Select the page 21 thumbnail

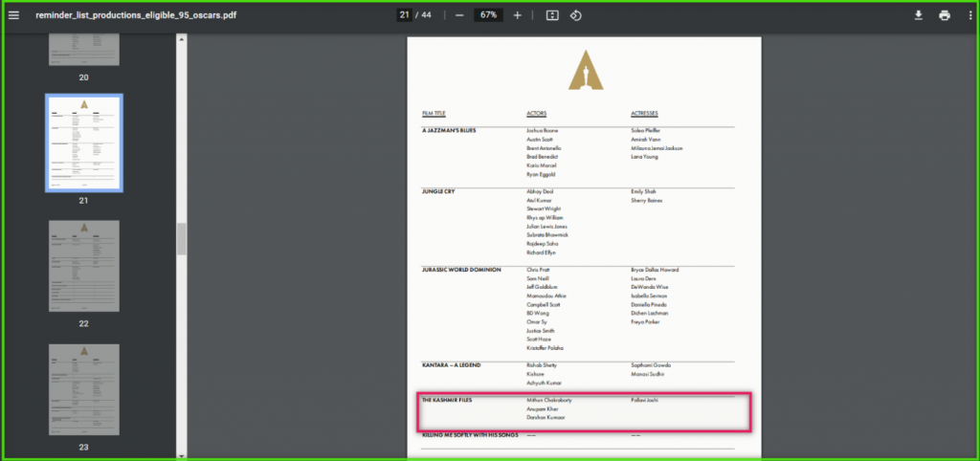pos(84,143)
